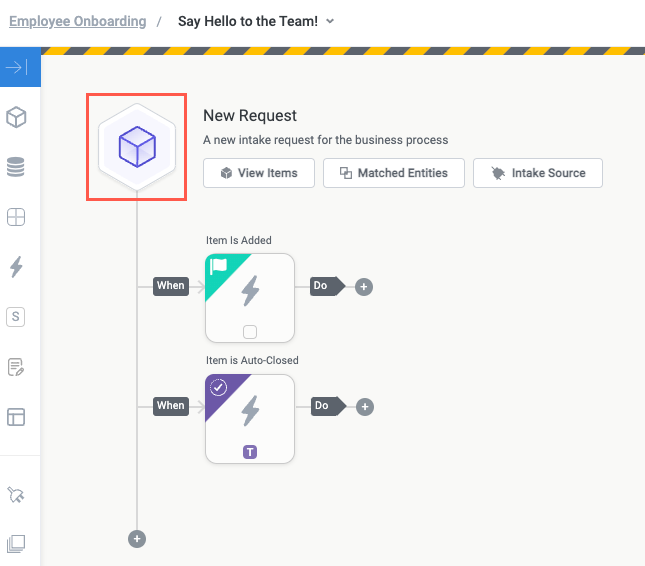Toggle the checkbox on Item Is Added trigger
The image size is (645, 566).
point(250,332)
